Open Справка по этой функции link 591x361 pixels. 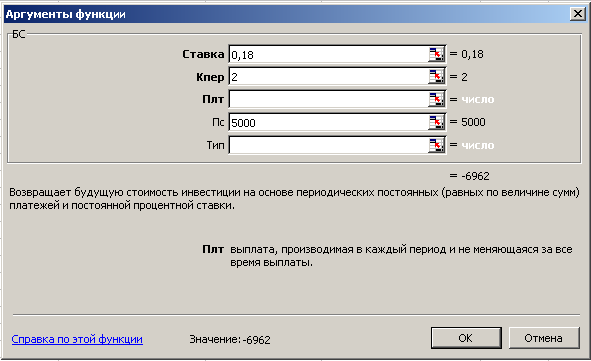(77, 339)
